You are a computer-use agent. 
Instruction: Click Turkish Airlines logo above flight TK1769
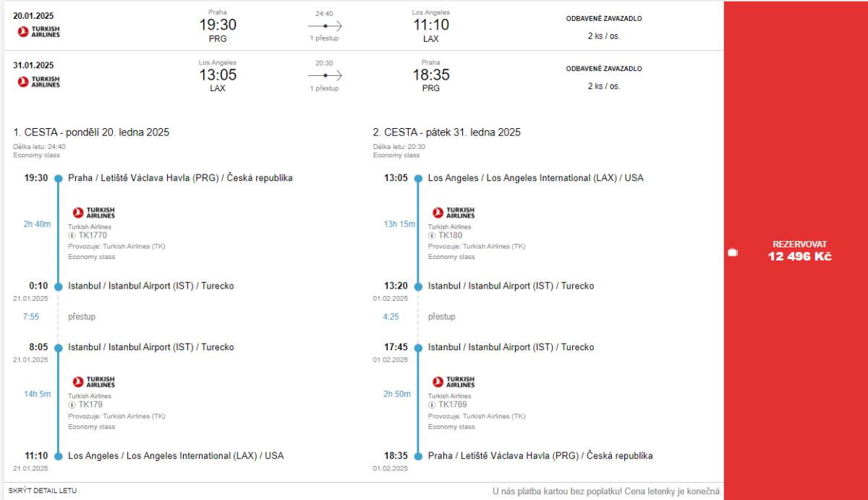coord(454,381)
